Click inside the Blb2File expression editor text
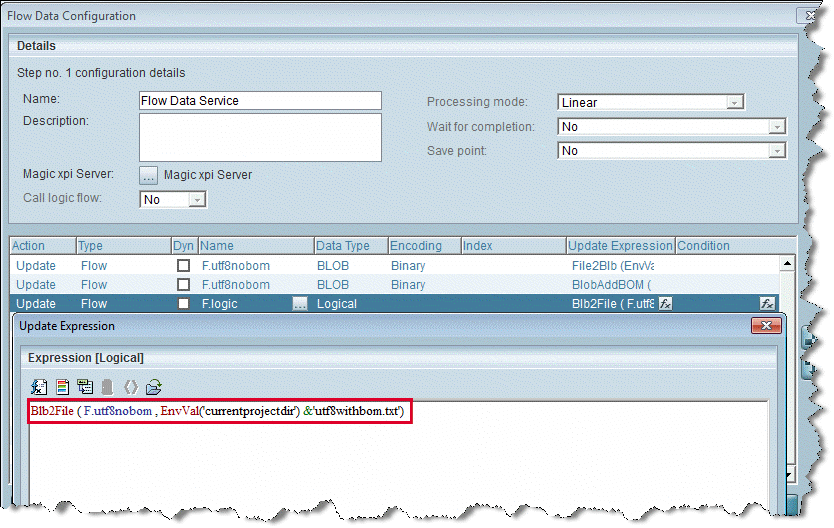Viewport: 834px width, 528px height. coord(217,411)
